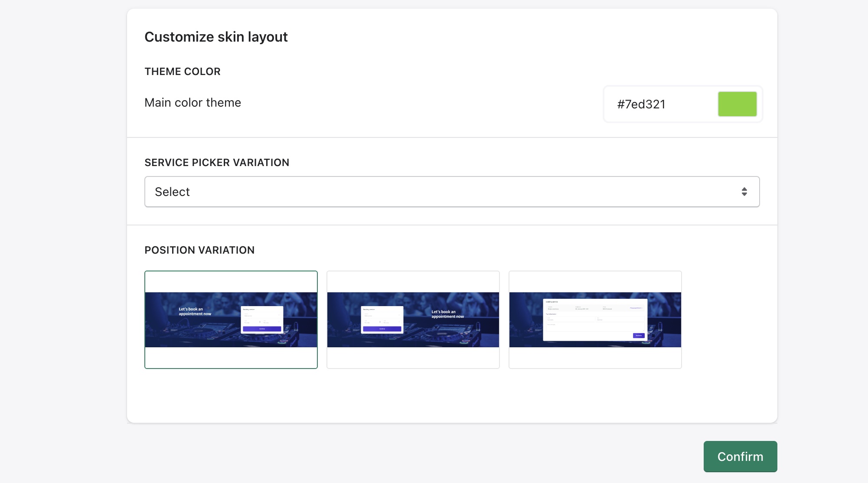Click the purple button in second layout preview

[x=382, y=329]
